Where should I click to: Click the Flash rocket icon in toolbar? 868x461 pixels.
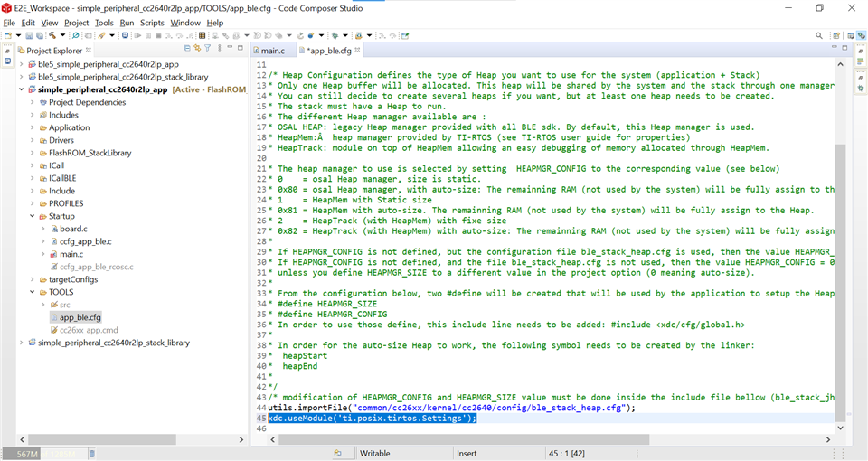[101, 35]
